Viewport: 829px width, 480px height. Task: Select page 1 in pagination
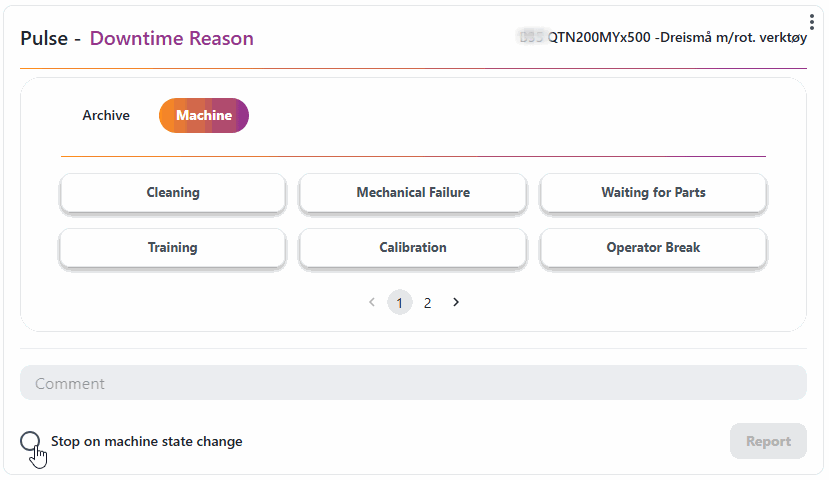click(x=400, y=302)
